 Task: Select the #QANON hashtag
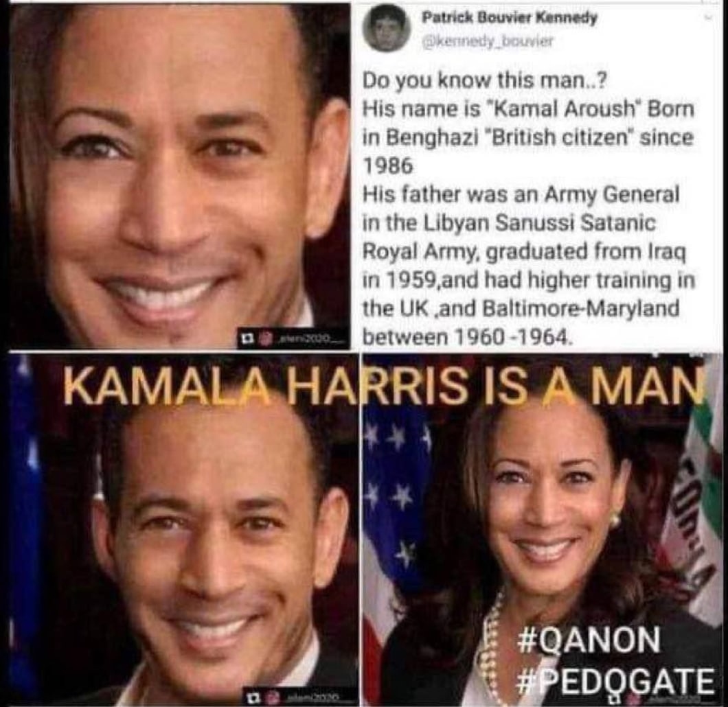pyautogui.click(x=589, y=640)
